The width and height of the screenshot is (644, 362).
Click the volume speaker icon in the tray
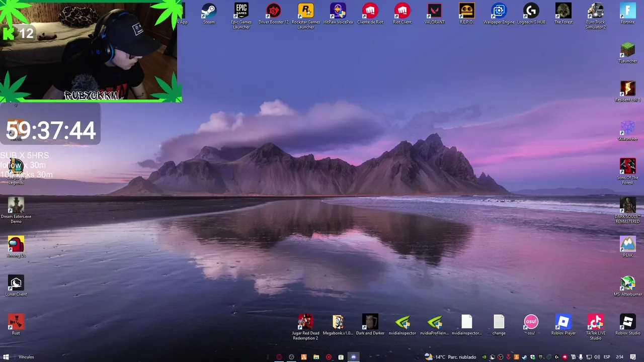(x=597, y=357)
